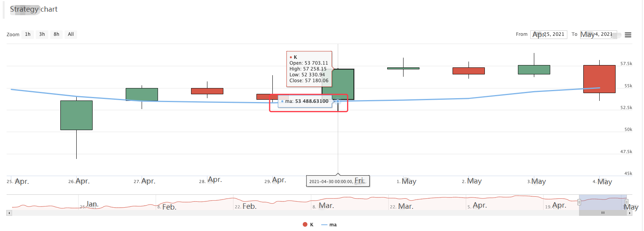Click the blue ma legend line symbol

pos(324,225)
